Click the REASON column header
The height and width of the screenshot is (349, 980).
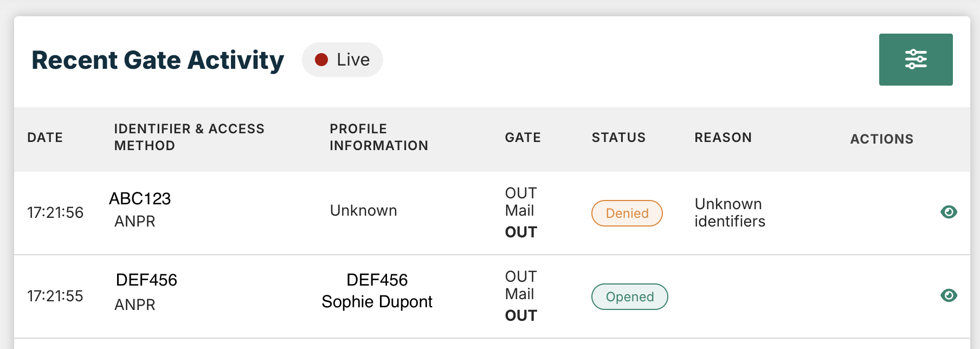(x=723, y=138)
